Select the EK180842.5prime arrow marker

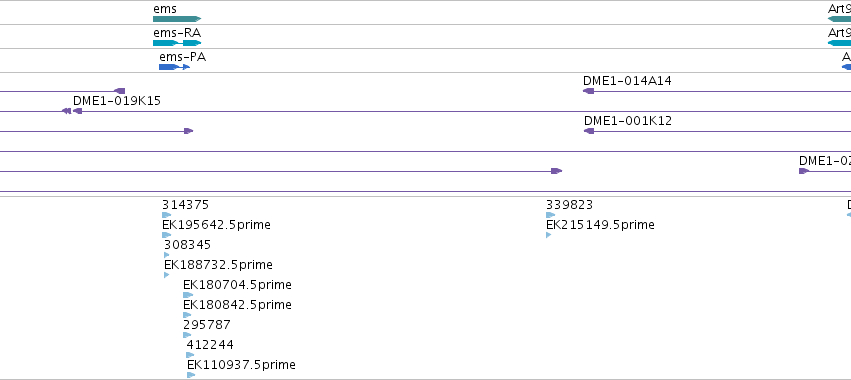click(x=187, y=315)
